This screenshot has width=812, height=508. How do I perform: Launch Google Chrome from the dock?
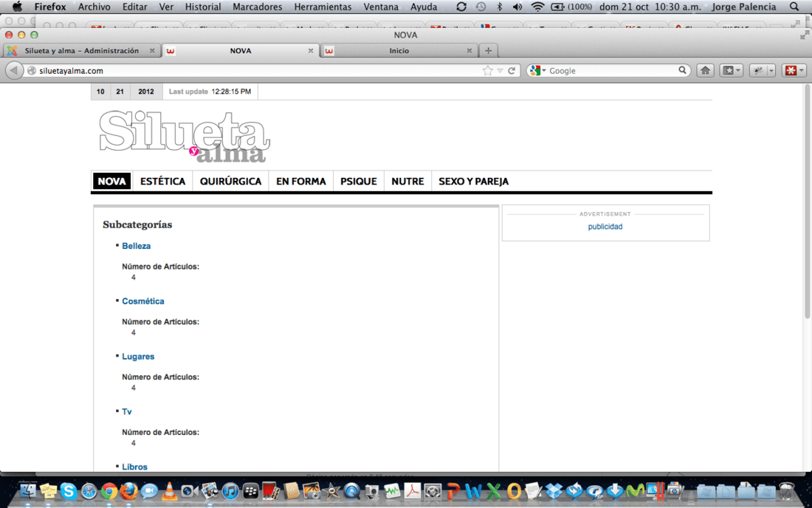click(109, 490)
